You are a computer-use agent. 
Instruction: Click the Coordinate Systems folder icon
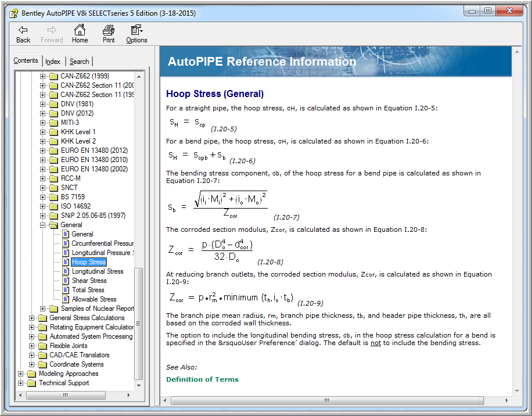[42, 364]
